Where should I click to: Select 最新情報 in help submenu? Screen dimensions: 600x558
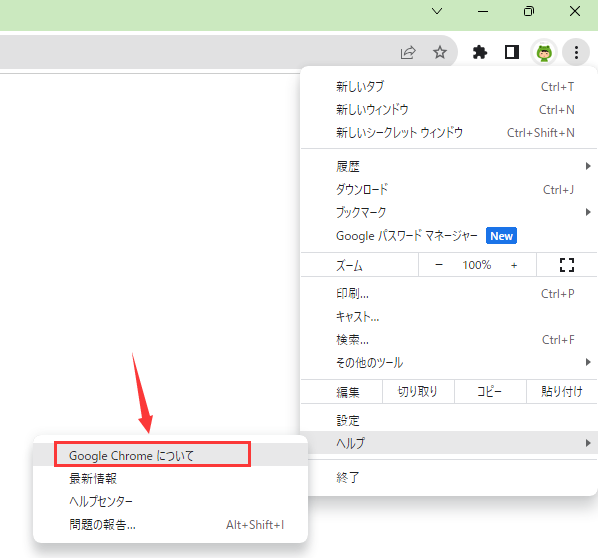(170, 478)
